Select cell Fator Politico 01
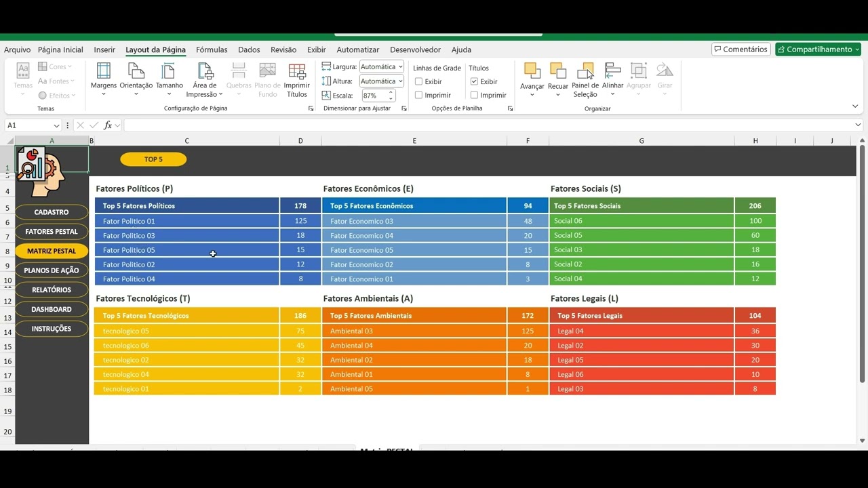 tap(186, 221)
